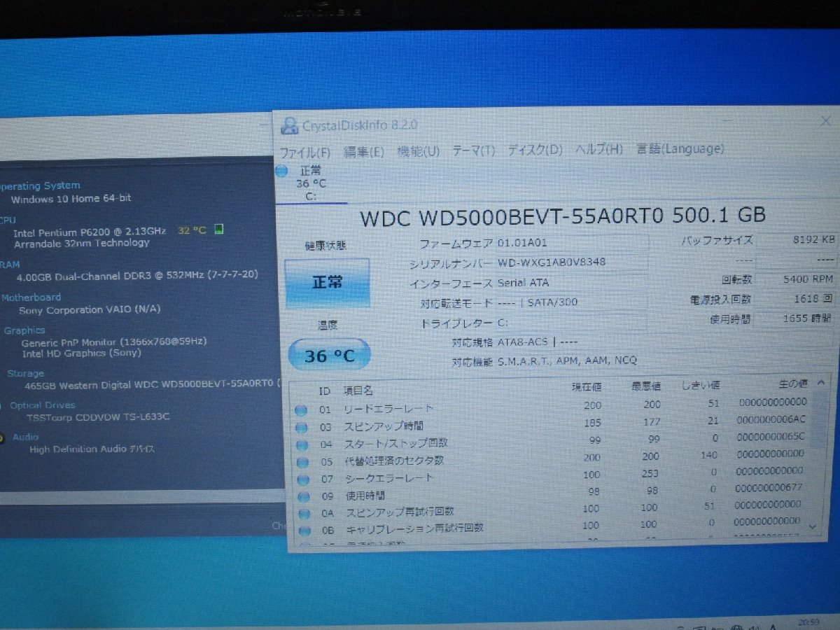Open the 言語(Language) menu

[x=680, y=149]
